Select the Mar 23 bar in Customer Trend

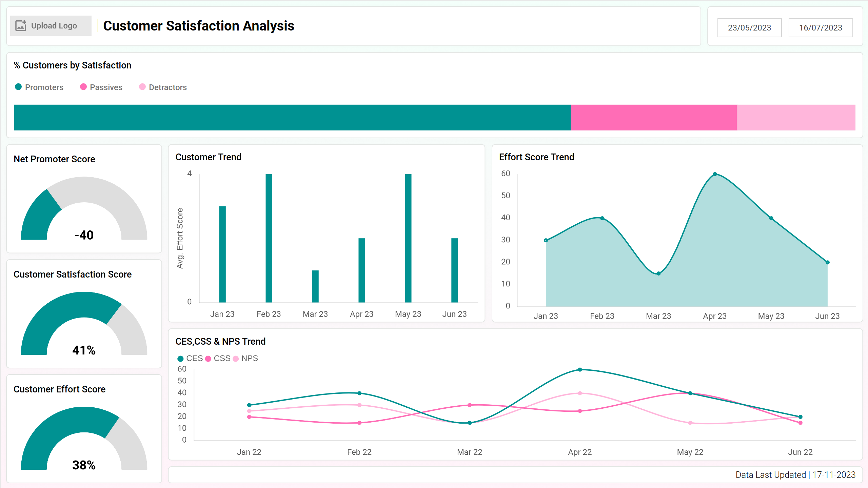[315, 286]
